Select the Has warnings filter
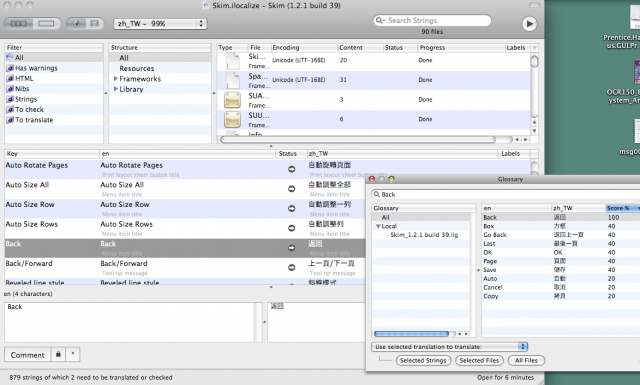This screenshot has width=640, height=385. point(54,68)
